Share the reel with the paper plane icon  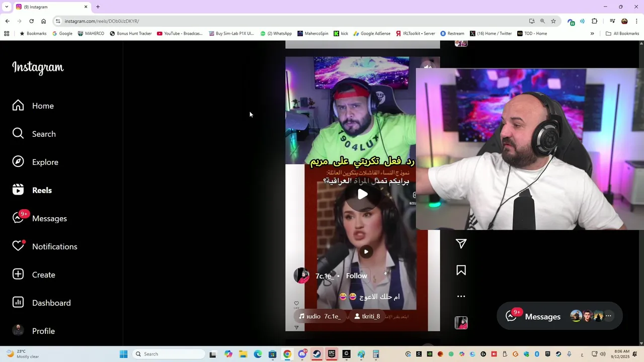461,244
